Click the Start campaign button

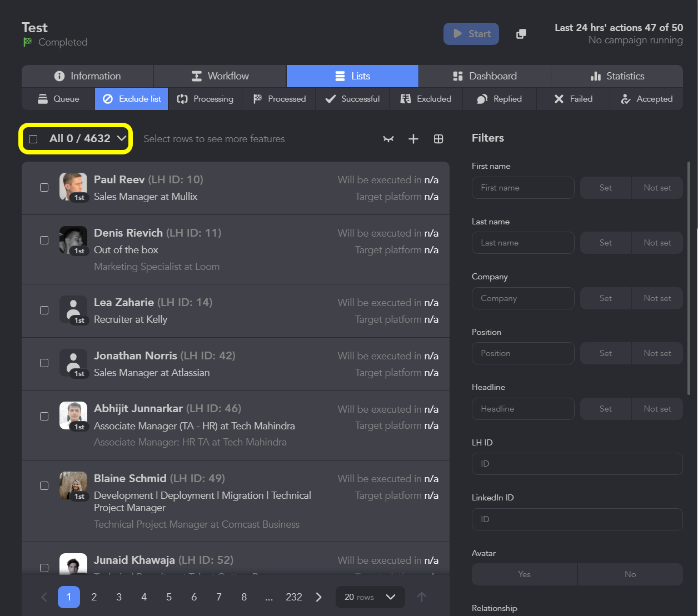471,34
